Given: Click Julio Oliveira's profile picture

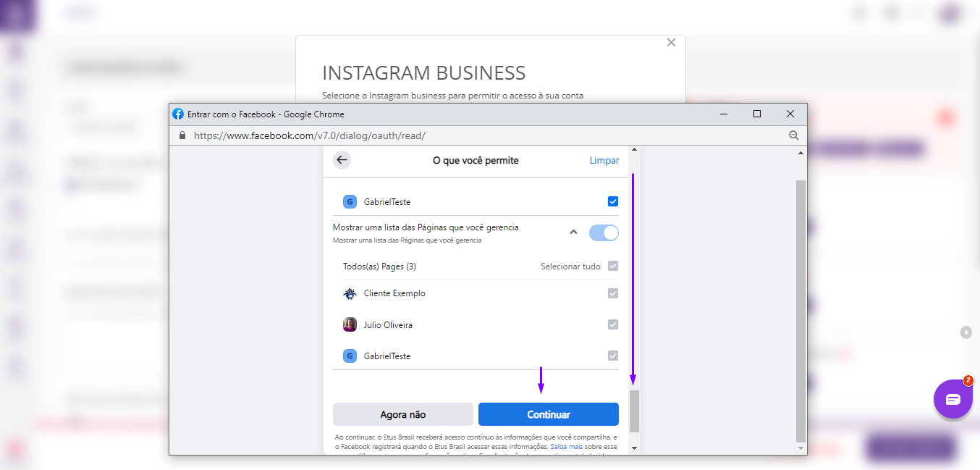Looking at the screenshot, I should click(350, 324).
